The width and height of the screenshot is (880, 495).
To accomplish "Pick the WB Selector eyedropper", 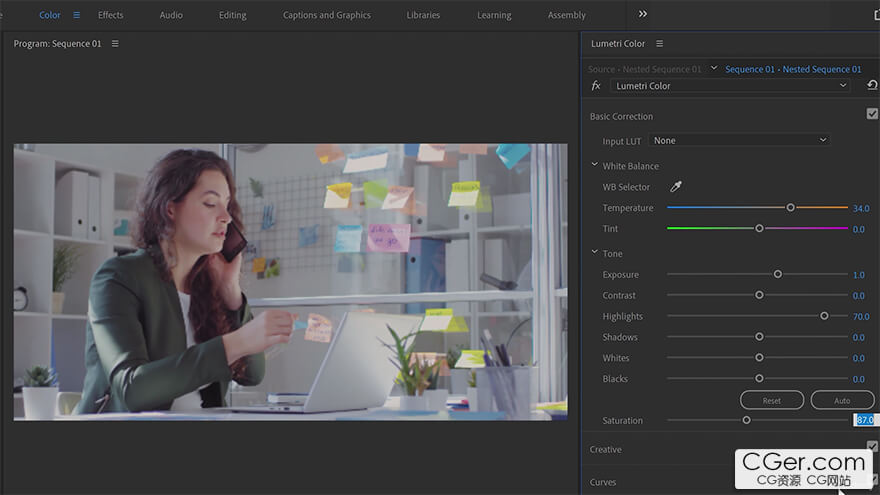I will point(676,187).
